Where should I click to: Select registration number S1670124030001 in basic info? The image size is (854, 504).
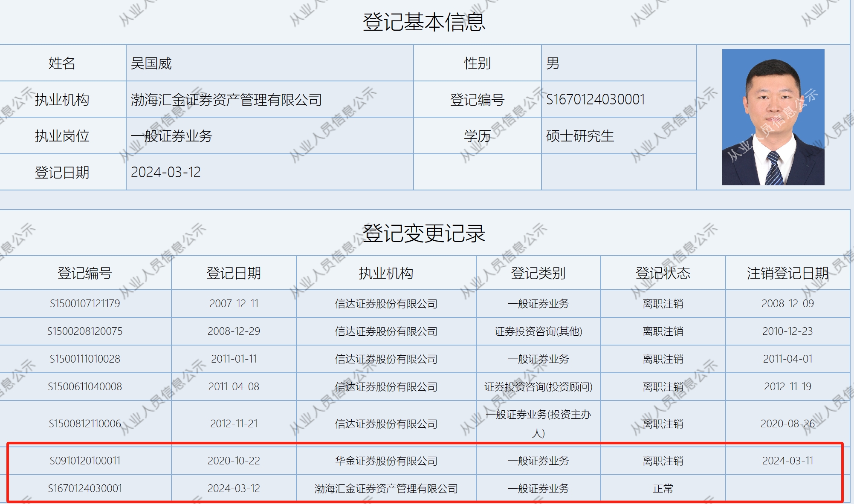coord(595,100)
